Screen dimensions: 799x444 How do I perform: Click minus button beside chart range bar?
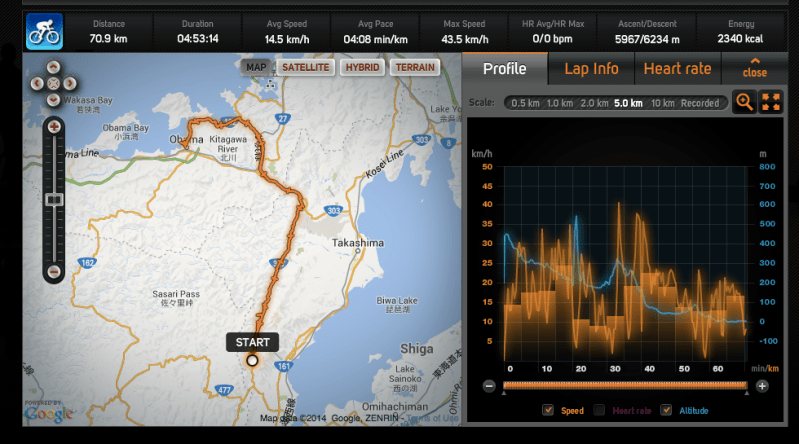coord(489,386)
